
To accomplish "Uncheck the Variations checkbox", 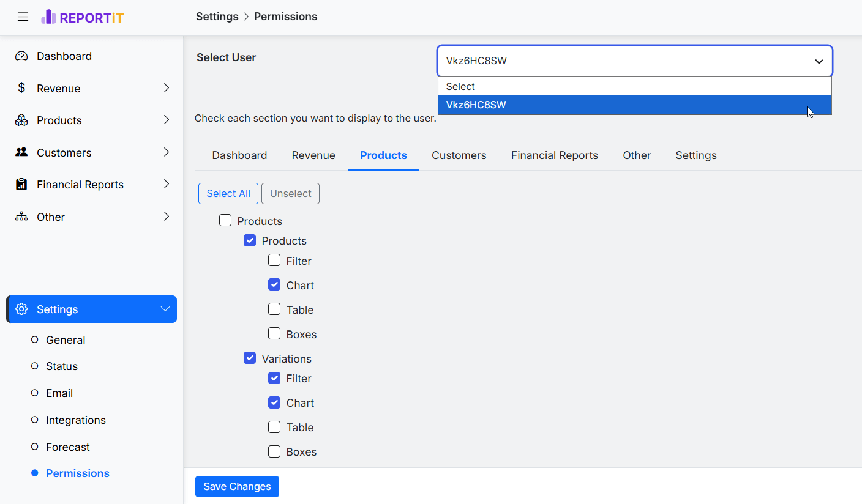I will tap(250, 358).
